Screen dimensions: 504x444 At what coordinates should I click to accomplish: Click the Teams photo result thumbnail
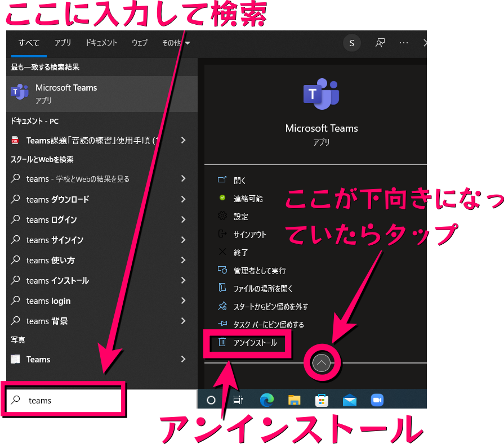(15, 359)
